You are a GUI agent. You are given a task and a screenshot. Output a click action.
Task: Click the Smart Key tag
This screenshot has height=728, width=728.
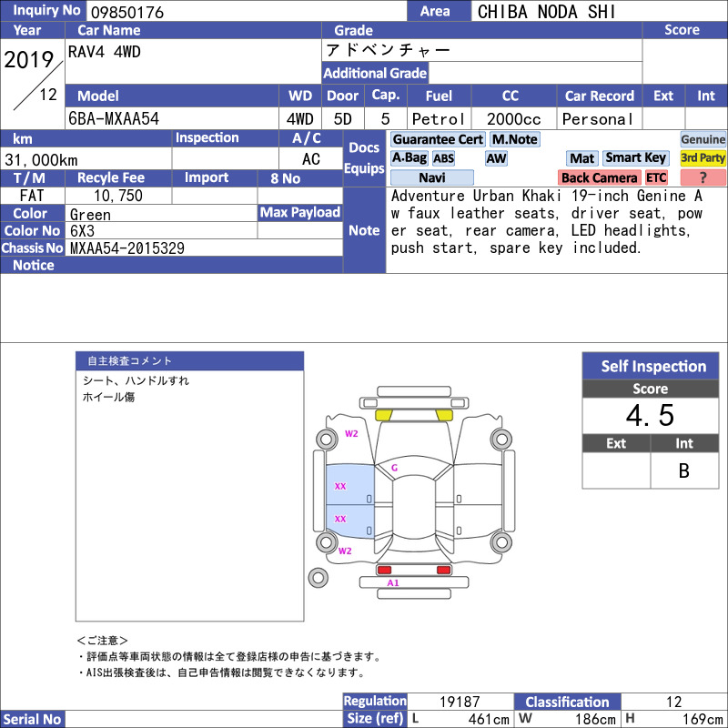click(x=636, y=158)
